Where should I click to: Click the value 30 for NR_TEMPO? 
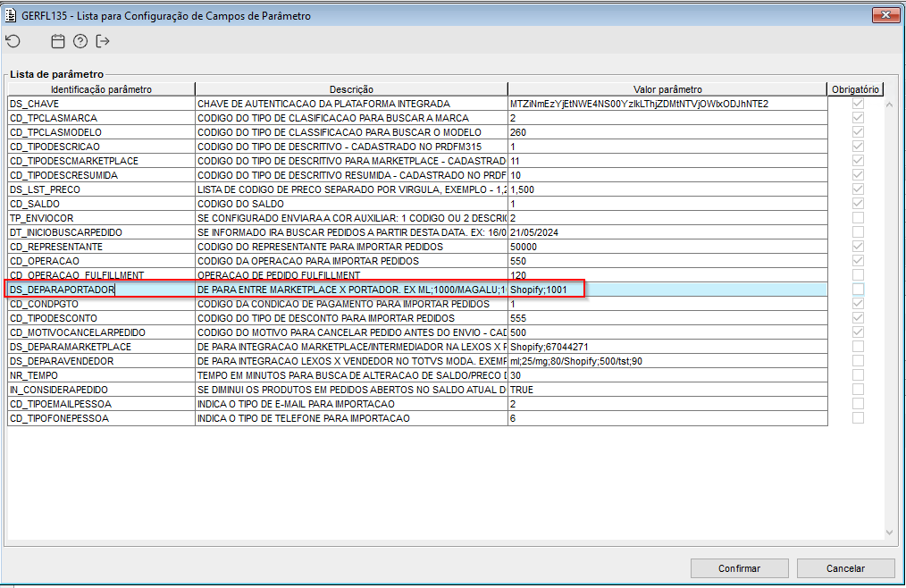667,375
